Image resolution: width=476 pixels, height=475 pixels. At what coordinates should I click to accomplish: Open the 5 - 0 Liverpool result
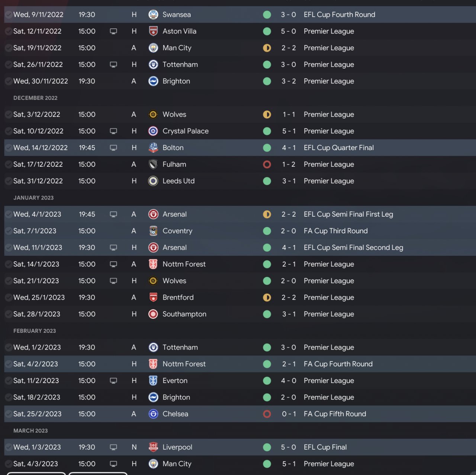(x=289, y=447)
